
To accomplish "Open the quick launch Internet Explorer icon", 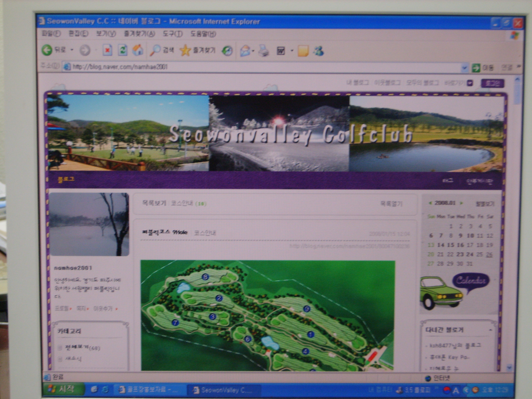I will click(x=105, y=389).
